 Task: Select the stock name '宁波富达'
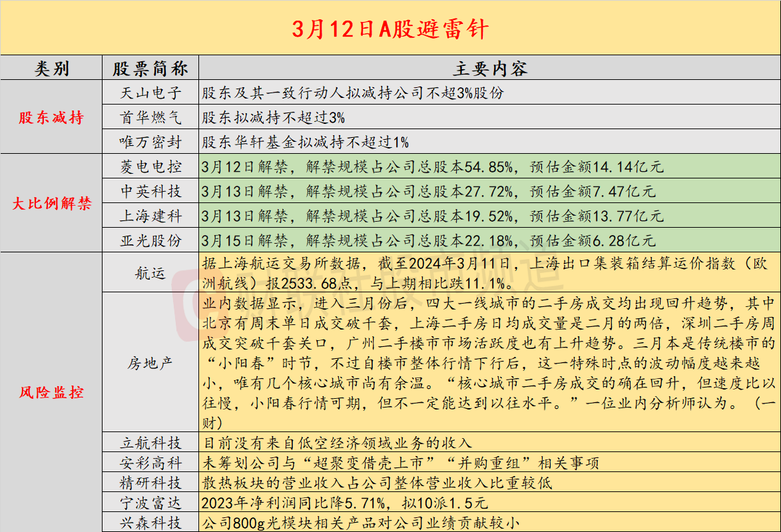[x=150, y=503]
